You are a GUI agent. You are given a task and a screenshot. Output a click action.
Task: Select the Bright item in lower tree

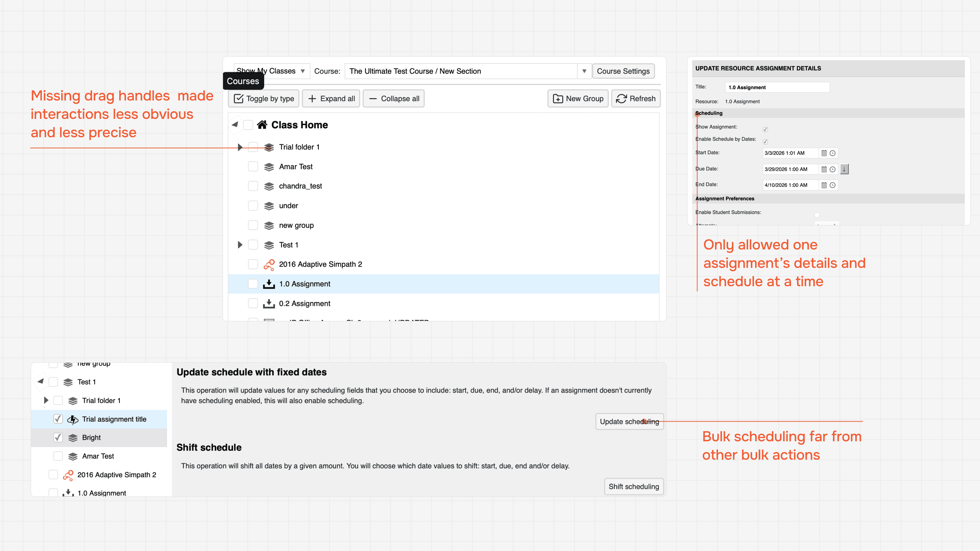(x=91, y=438)
